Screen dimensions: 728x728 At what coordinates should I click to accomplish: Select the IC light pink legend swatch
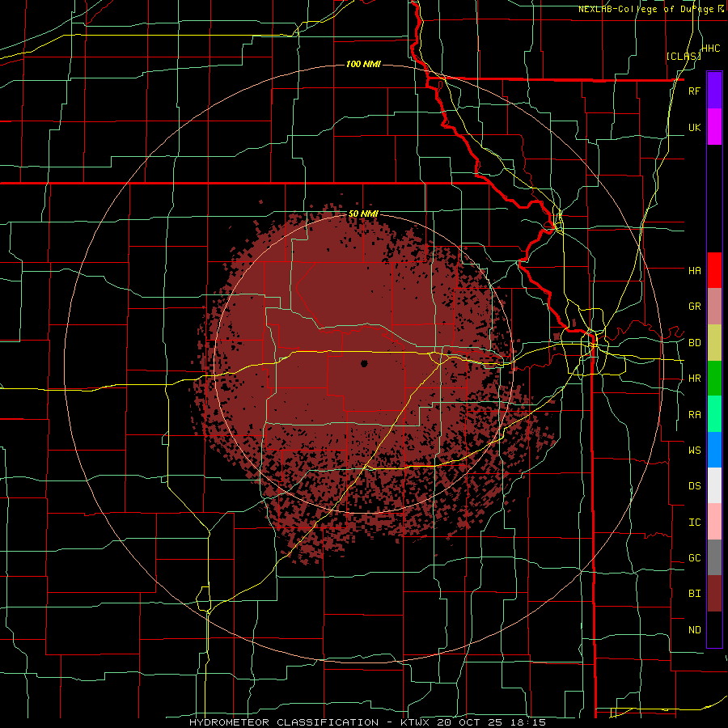(x=714, y=522)
